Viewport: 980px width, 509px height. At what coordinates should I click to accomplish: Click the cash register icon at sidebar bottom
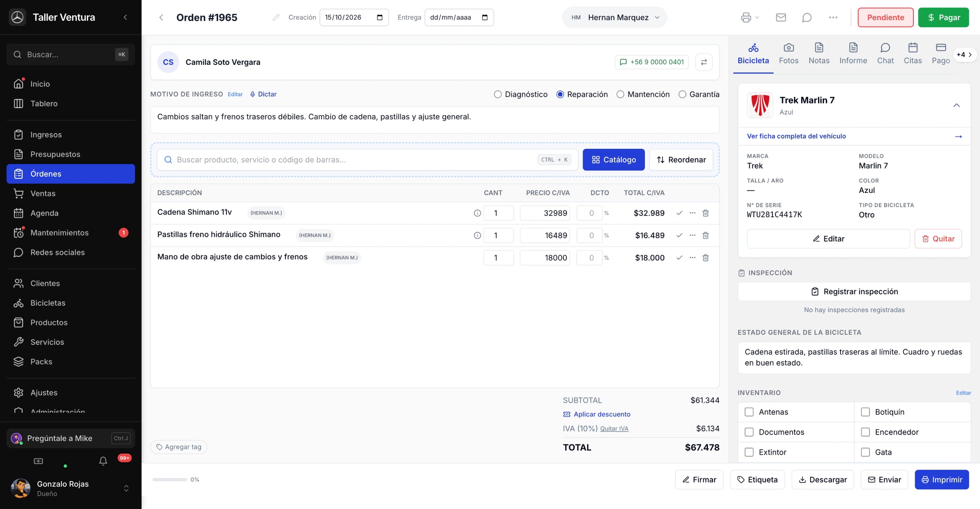click(x=39, y=461)
